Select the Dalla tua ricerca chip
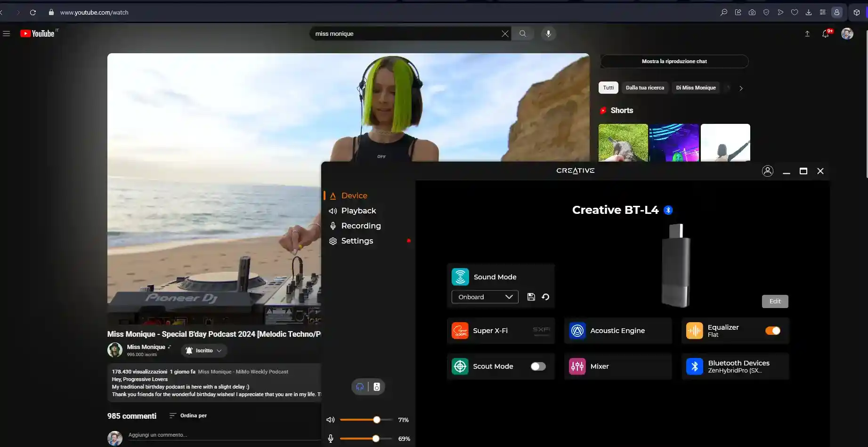The image size is (868, 447). 645,88
